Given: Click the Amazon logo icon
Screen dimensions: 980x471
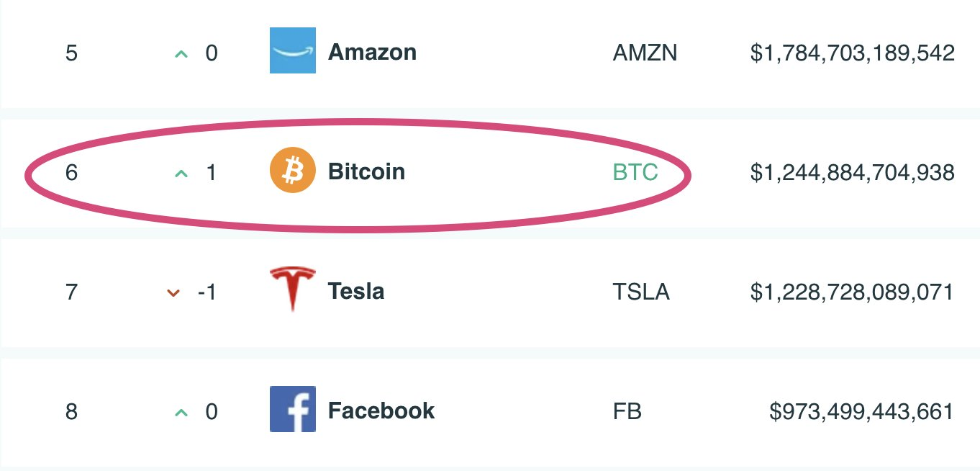Looking at the screenshot, I should [x=292, y=50].
